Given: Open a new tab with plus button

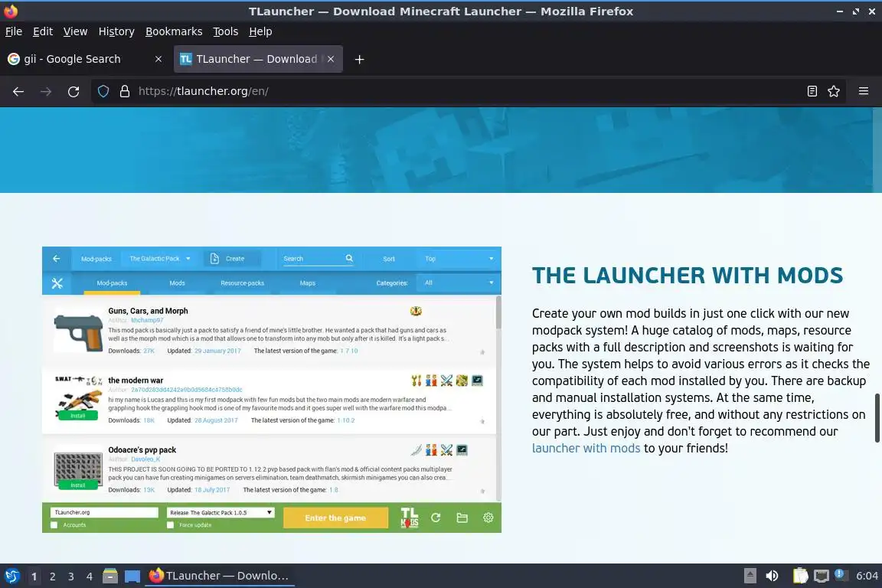Looking at the screenshot, I should (x=359, y=59).
